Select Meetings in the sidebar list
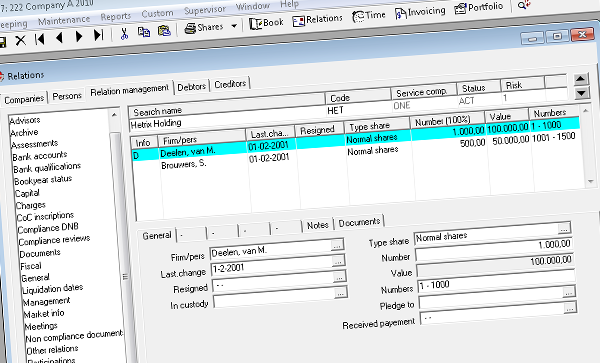600x363 pixels. (41, 326)
